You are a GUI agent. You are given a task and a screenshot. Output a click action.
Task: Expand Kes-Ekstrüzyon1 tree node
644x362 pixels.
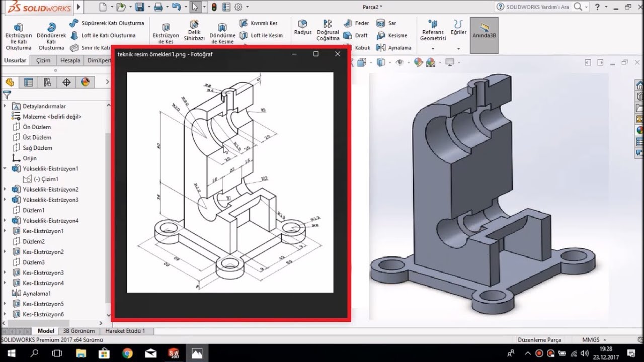coord(5,231)
